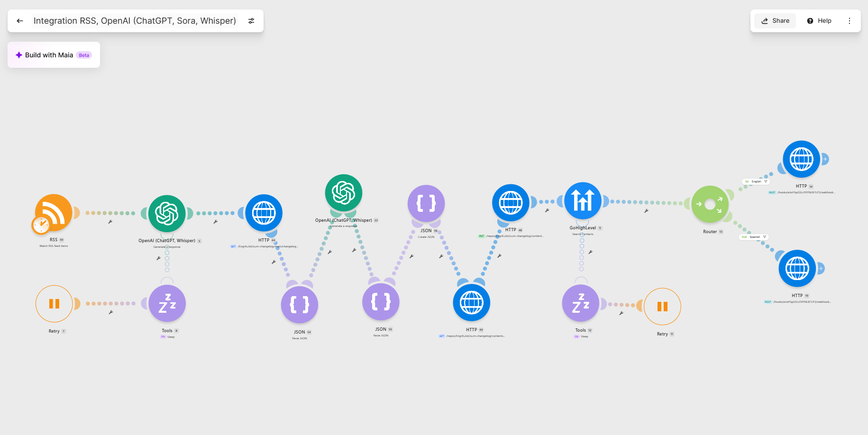Open the Help menu
The height and width of the screenshot is (435, 868).
tap(819, 21)
